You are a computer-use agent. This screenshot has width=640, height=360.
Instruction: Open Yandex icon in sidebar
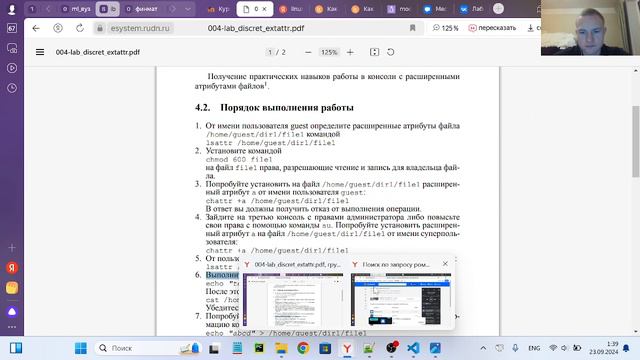[x=12, y=268]
